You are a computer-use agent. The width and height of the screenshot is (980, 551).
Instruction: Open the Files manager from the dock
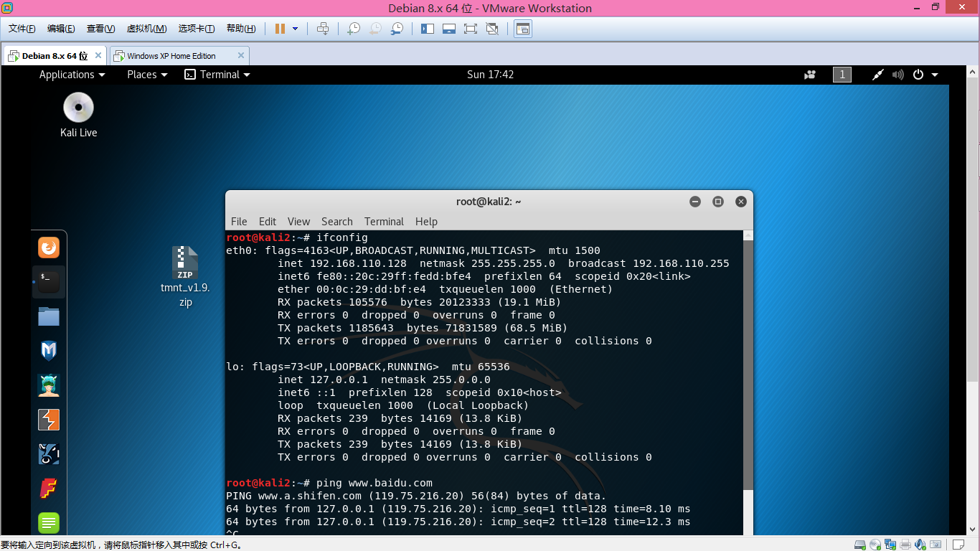49,316
